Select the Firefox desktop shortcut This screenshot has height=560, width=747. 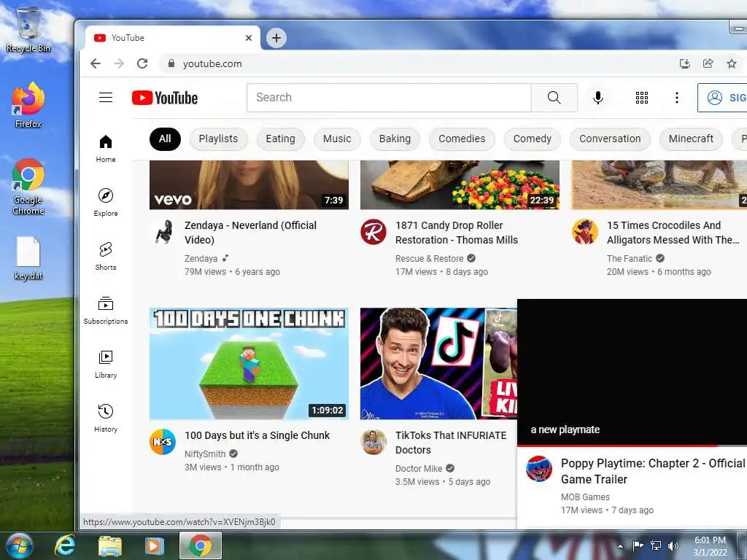(x=28, y=105)
